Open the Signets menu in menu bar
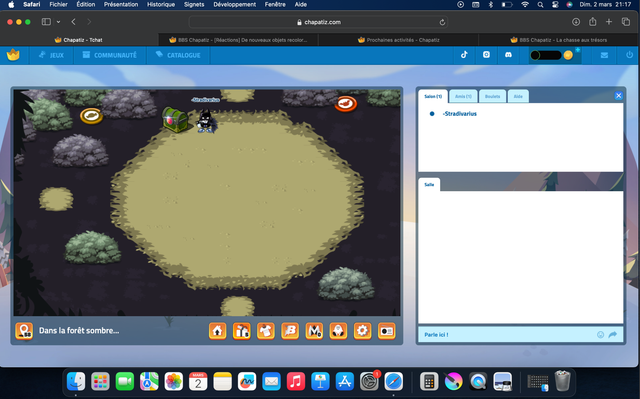The height and width of the screenshot is (399, 640). point(194,4)
